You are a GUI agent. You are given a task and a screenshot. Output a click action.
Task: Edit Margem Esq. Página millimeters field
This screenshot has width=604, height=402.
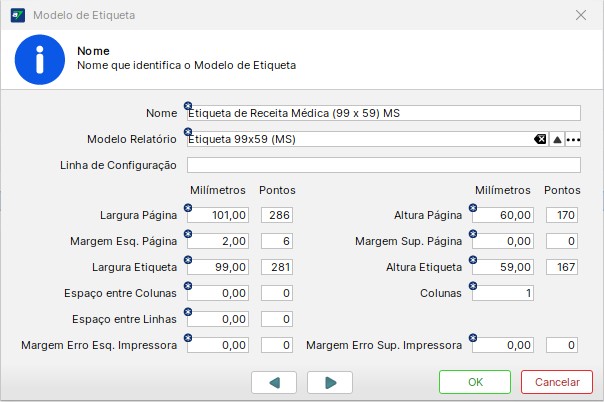(218, 241)
